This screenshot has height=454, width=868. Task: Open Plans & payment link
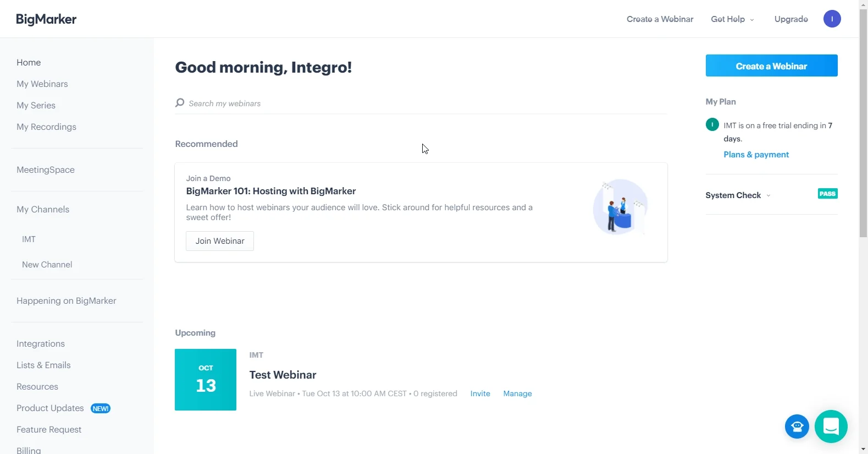(756, 155)
